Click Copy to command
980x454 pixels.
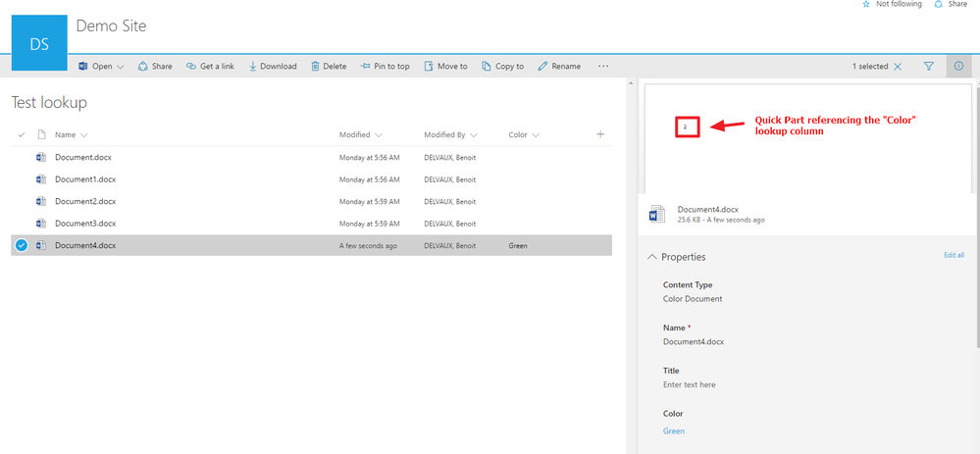click(502, 67)
